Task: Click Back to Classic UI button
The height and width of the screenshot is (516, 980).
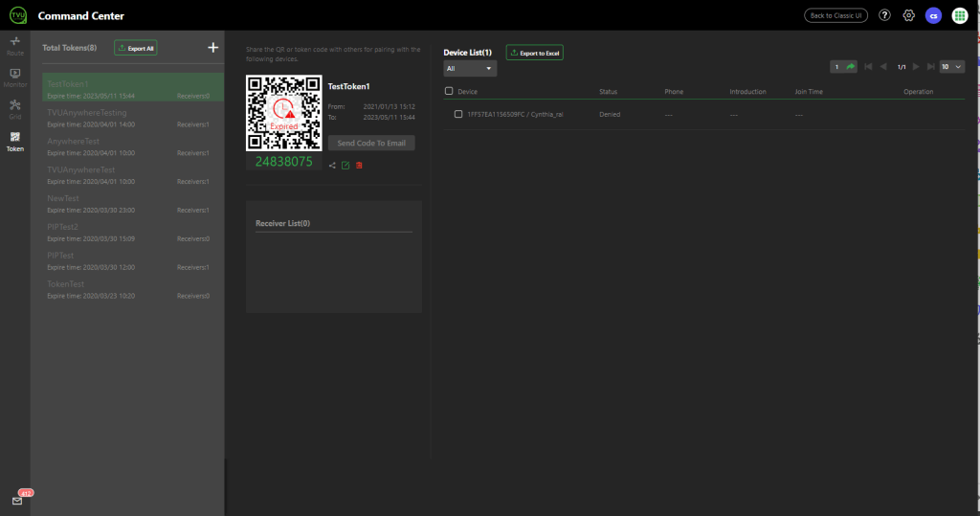Action: tap(835, 15)
